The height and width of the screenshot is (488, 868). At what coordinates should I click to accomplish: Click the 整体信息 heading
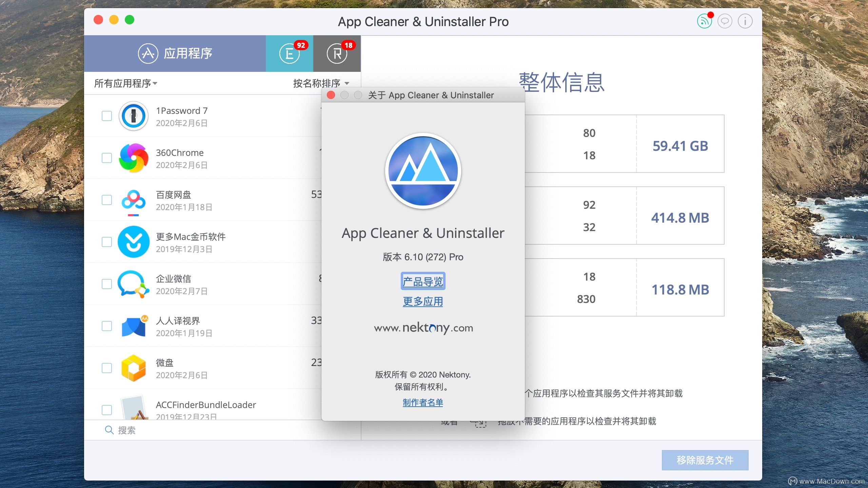pyautogui.click(x=562, y=82)
